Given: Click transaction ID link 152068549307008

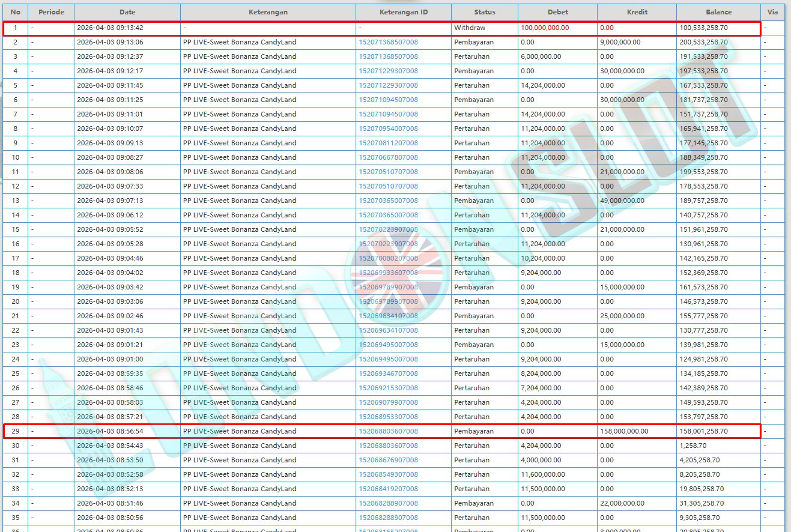Looking at the screenshot, I should 388,474.
